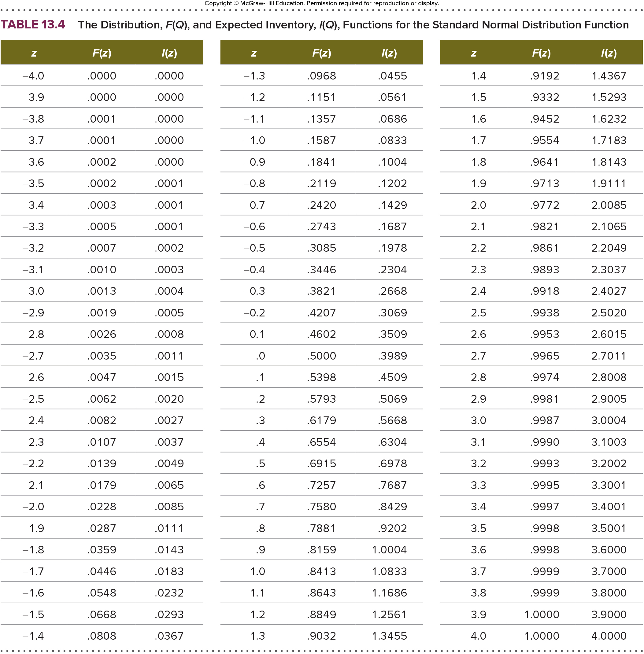Select the F(z) value .8413
This screenshot has height=654, width=644.
point(321,571)
